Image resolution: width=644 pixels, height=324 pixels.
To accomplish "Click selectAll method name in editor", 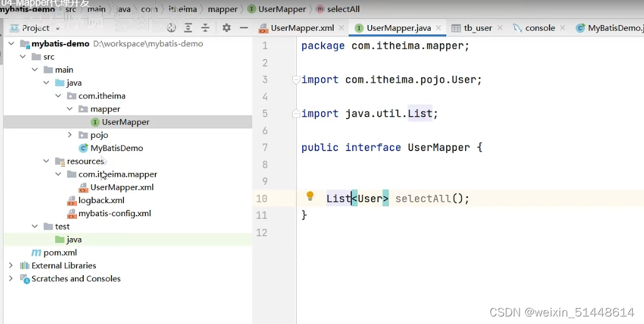I will coord(423,199).
